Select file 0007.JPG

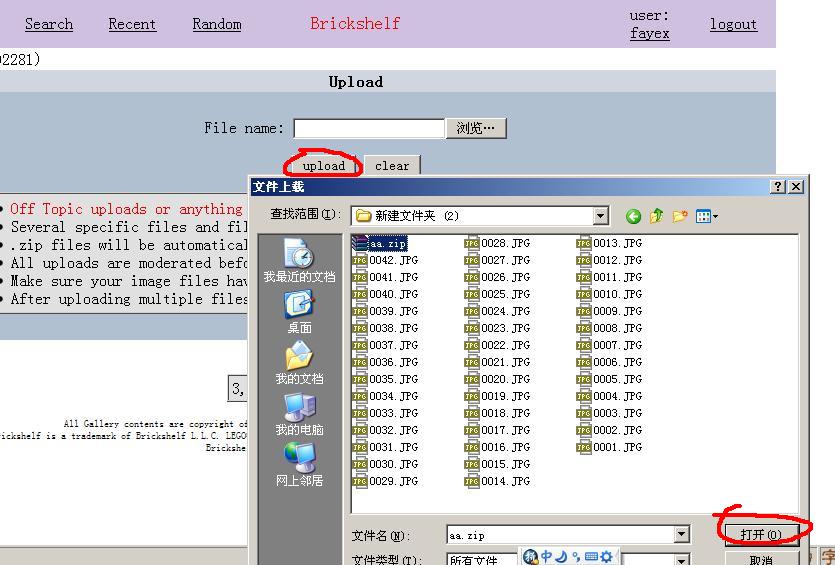pyautogui.click(x=610, y=345)
